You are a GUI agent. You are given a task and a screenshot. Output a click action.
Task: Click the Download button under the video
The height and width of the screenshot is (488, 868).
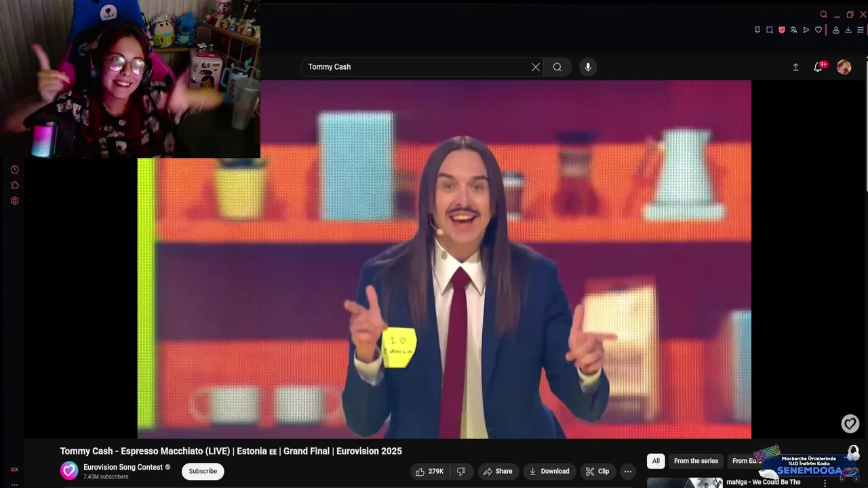(x=549, y=471)
